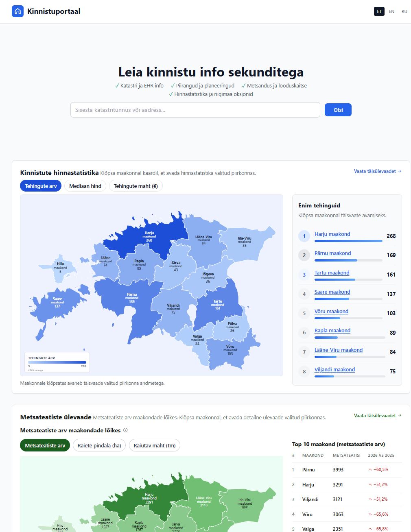This screenshot has height=532, width=411.
Task: Click the −60,5% change value for Pärnu
Action: coord(378,469)
